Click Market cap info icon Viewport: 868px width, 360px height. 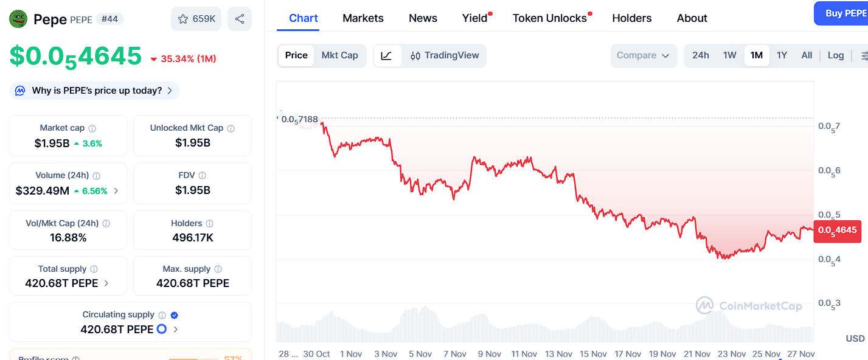click(x=92, y=128)
